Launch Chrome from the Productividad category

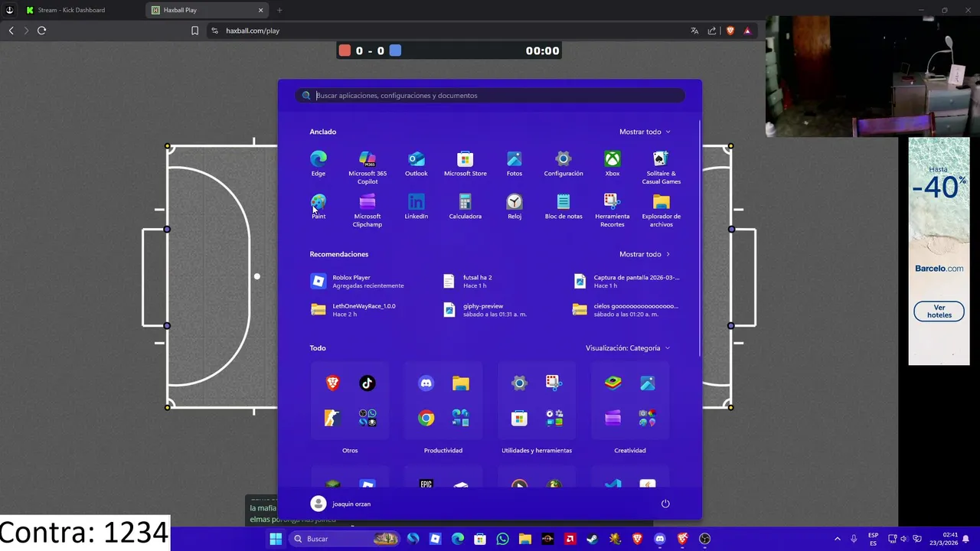click(x=426, y=418)
